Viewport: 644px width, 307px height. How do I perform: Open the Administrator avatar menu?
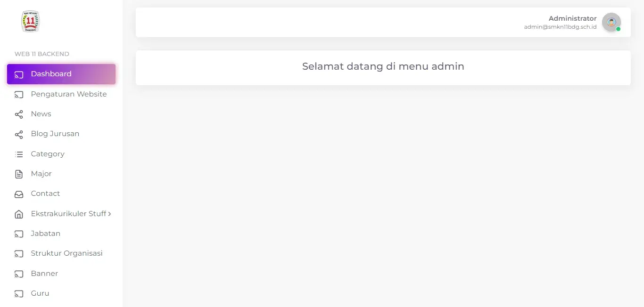[611, 22]
